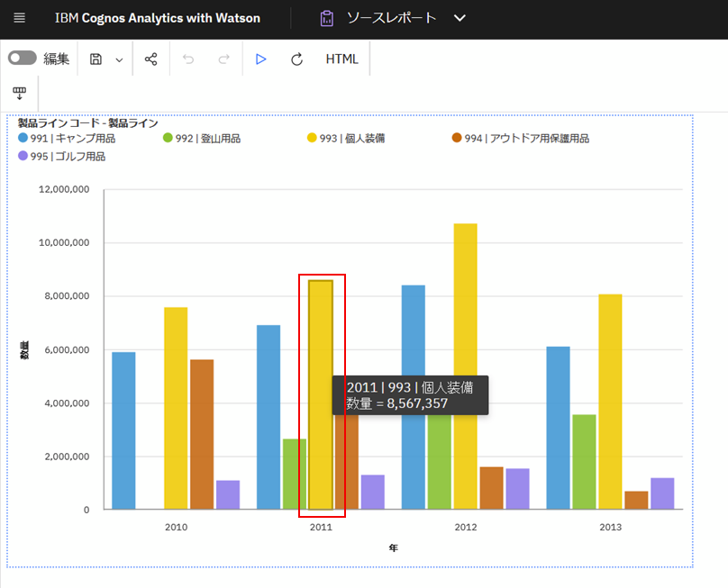Click the IBM Cognos Analytics with Watson title

158,18
